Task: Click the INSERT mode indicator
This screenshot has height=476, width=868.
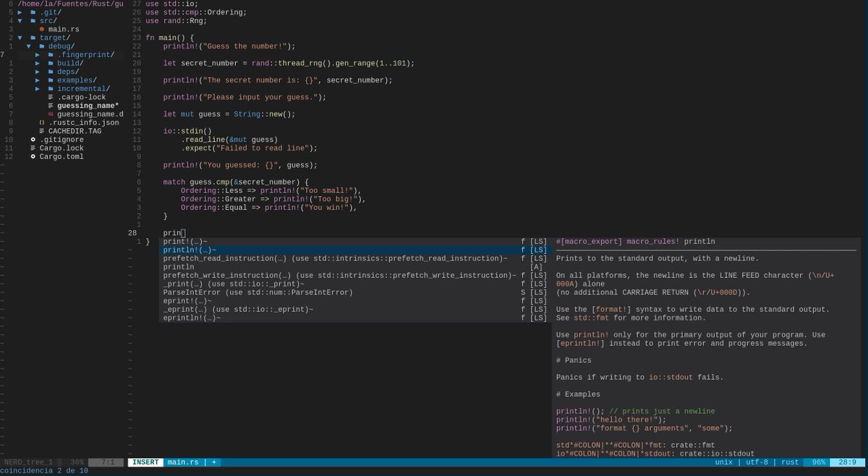Action: pyautogui.click(x=144, y=462)
